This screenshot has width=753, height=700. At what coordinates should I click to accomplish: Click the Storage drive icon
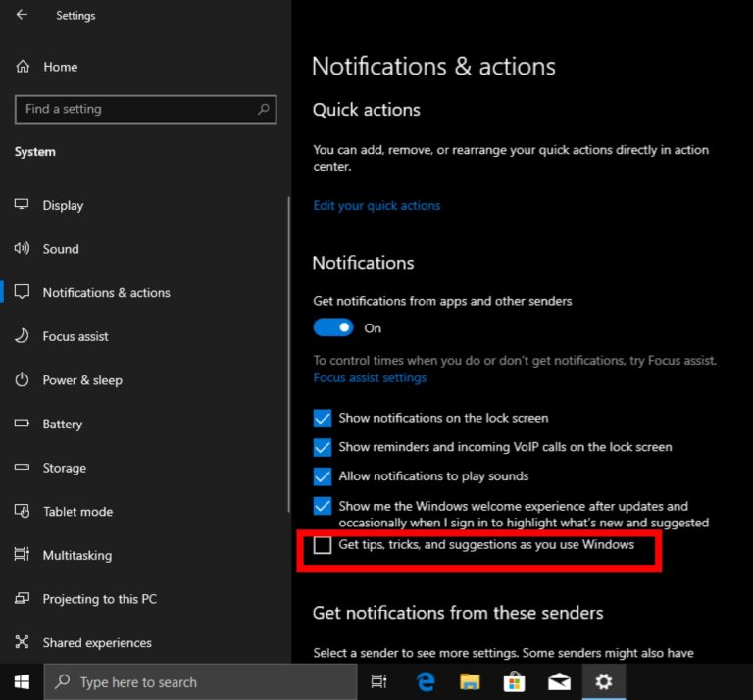[22, 467]
